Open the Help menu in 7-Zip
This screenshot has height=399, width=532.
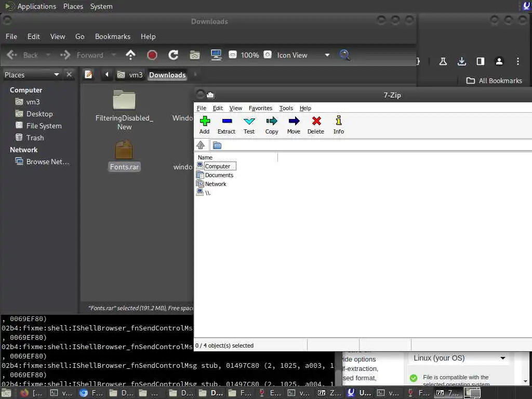[305, 108]
